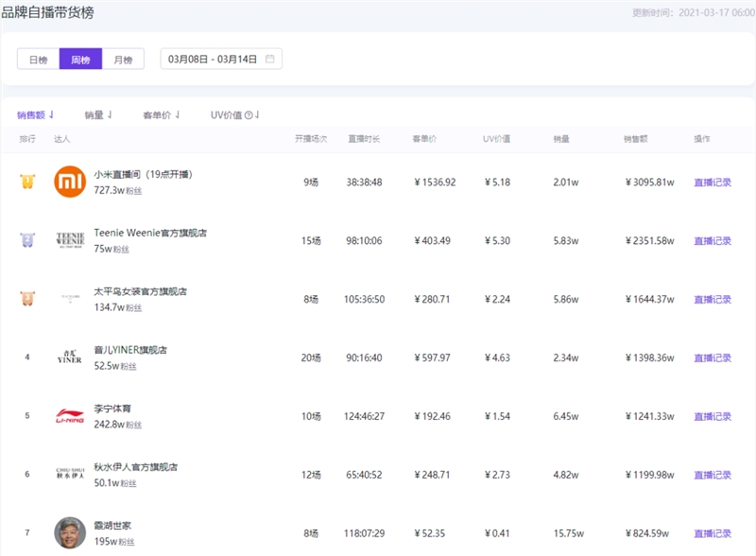Image resolution: width=756 pixels, height=556 pixels.
Task: Open 直播记录 for 音儿YINER旗舰店
Action: [x=713, y=358]
